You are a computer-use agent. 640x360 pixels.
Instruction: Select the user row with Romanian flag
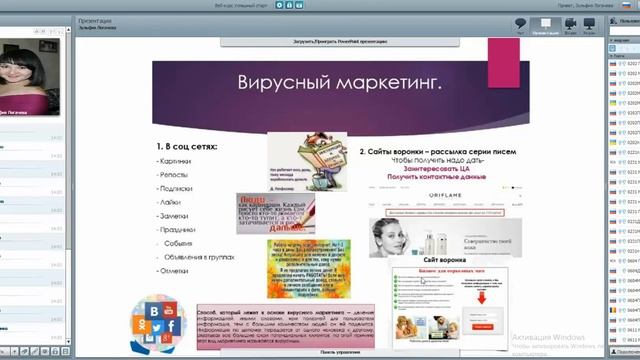point(624,310)
